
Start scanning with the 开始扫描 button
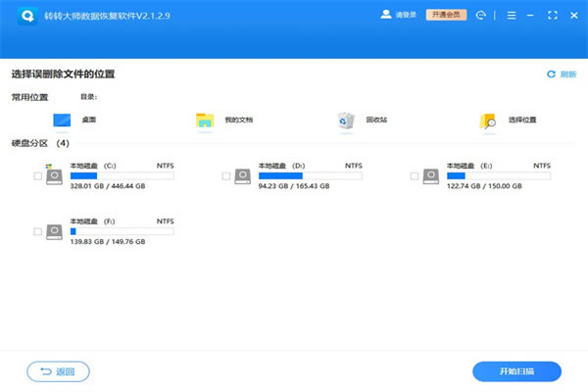click(516, 371)
